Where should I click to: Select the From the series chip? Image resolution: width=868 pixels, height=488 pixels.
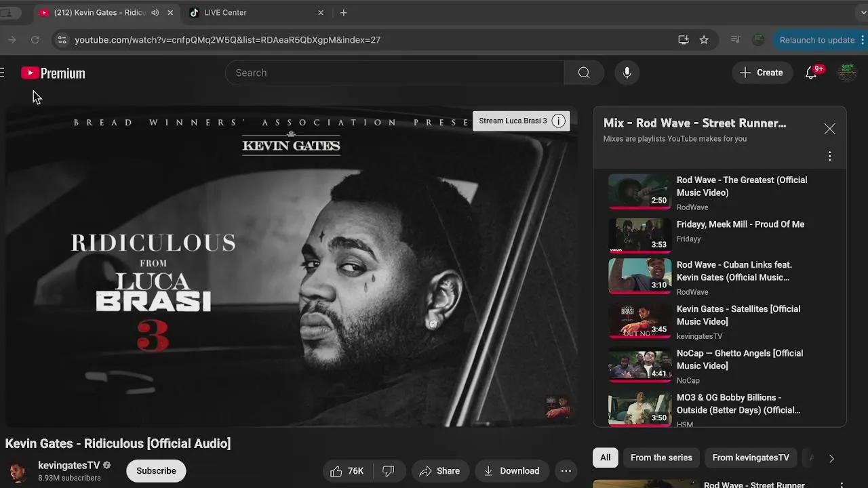point(661,457)
